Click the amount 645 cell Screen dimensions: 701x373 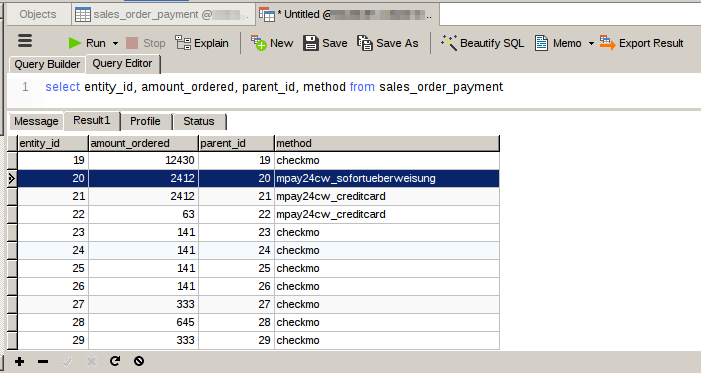point(144,322)
